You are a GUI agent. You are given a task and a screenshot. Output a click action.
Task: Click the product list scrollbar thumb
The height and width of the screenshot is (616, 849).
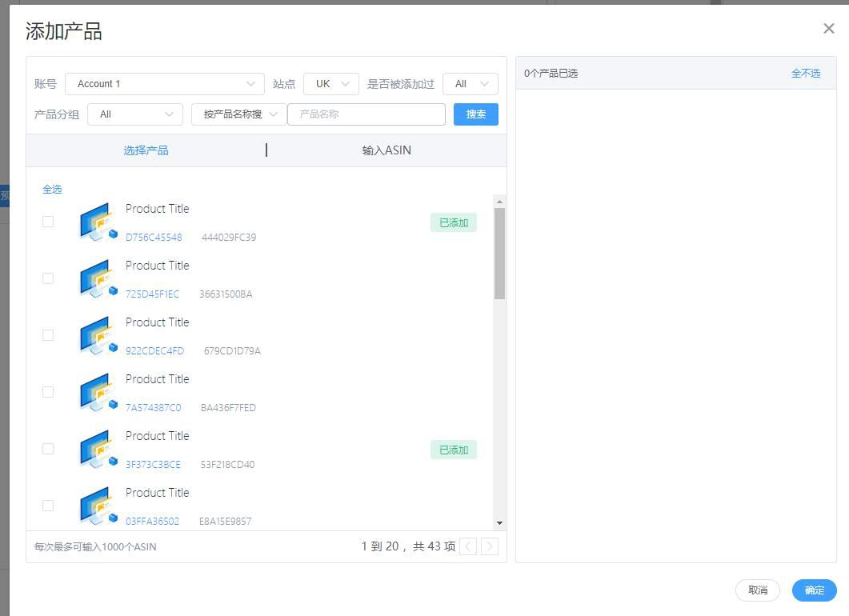click(x=500, y=253)
